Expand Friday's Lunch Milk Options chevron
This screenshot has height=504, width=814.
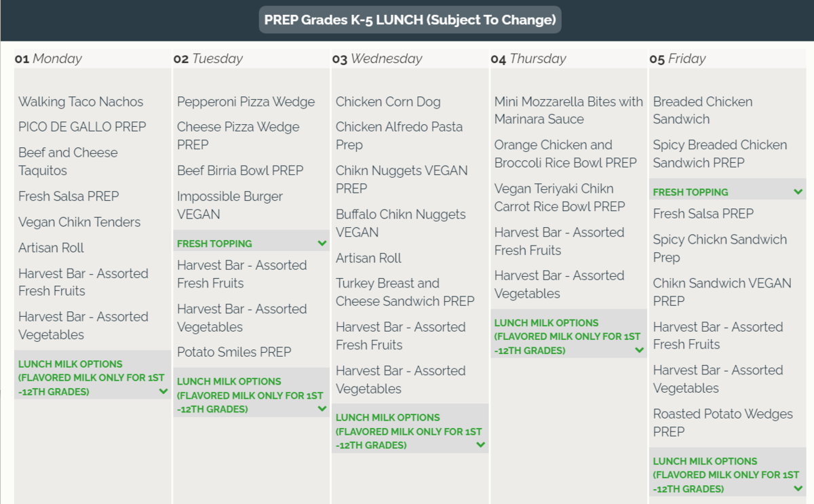pyautogui.click(x=798, y=488)
